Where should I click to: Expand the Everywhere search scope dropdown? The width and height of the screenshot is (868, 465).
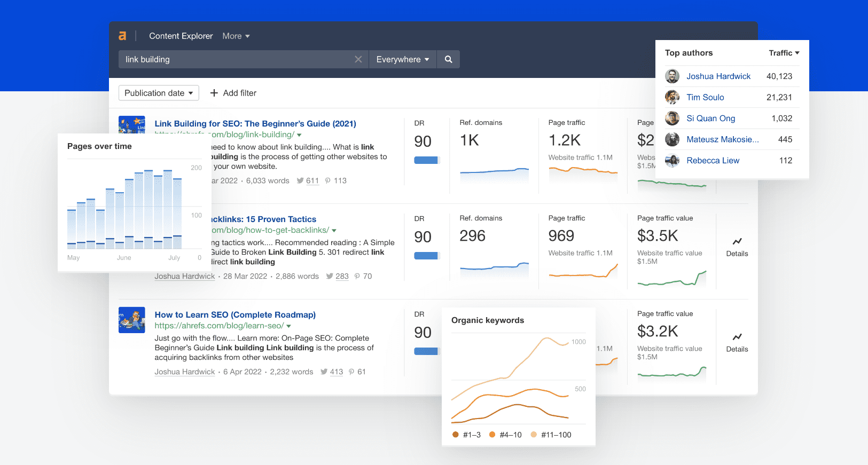click(402, 59)
